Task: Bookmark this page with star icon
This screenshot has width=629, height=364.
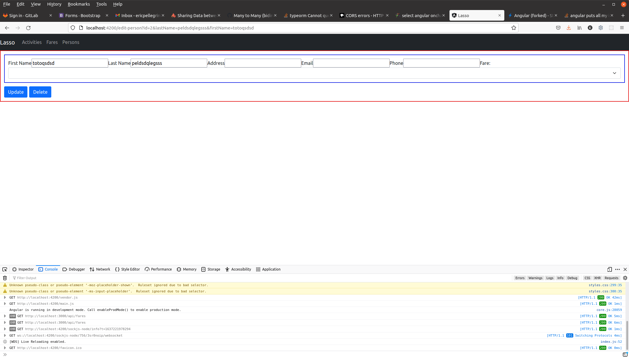Action: (514, 28)
